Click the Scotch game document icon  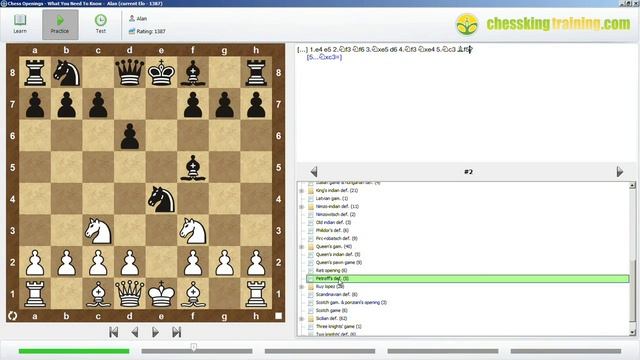pyautogui.click(x=311, y=311)
